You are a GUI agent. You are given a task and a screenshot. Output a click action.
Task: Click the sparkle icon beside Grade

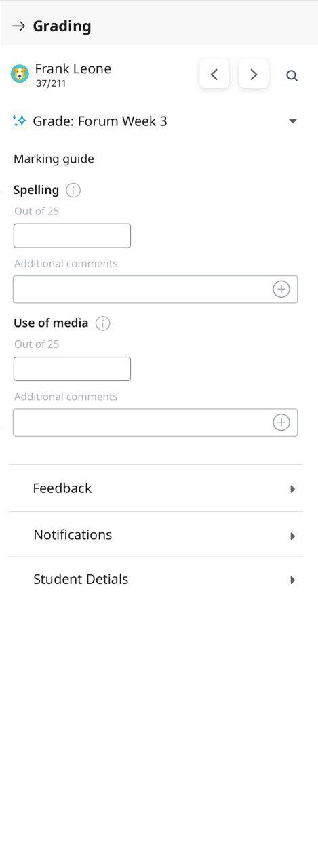click(20, 121)
